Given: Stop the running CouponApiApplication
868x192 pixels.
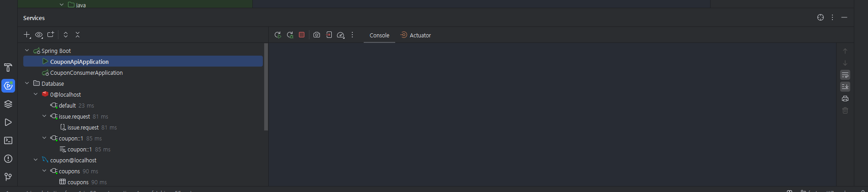Looking at the screenshot, I should click(302, 35).
